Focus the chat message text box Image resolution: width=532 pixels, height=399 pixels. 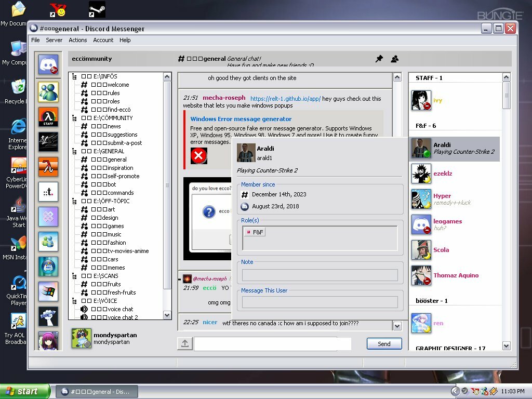[x=272, y=344]
